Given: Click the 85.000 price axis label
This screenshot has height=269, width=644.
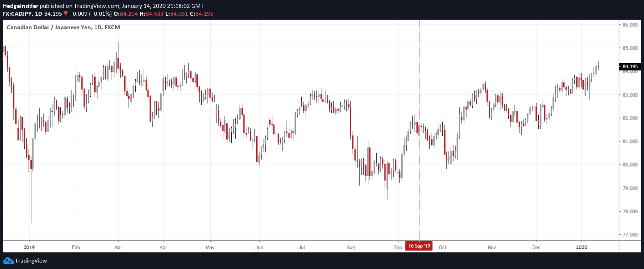Looking at the screenshot, I should (x=630, y=48).
